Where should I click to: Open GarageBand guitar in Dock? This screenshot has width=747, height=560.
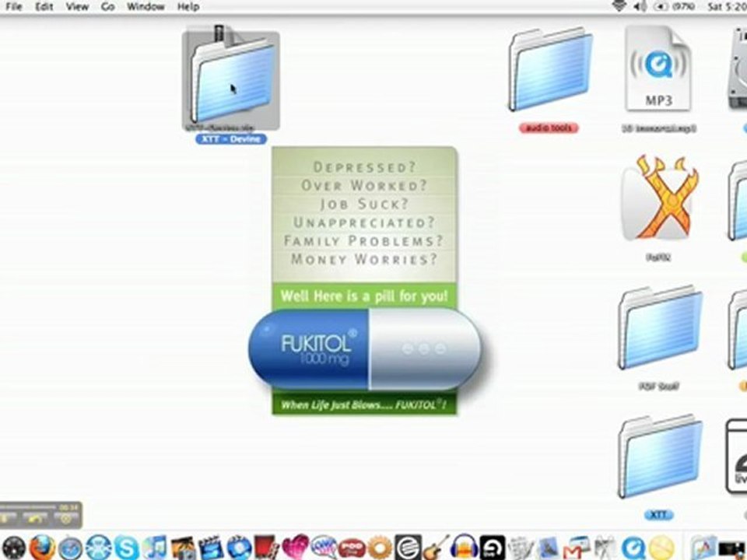click(x=436, y=548)
